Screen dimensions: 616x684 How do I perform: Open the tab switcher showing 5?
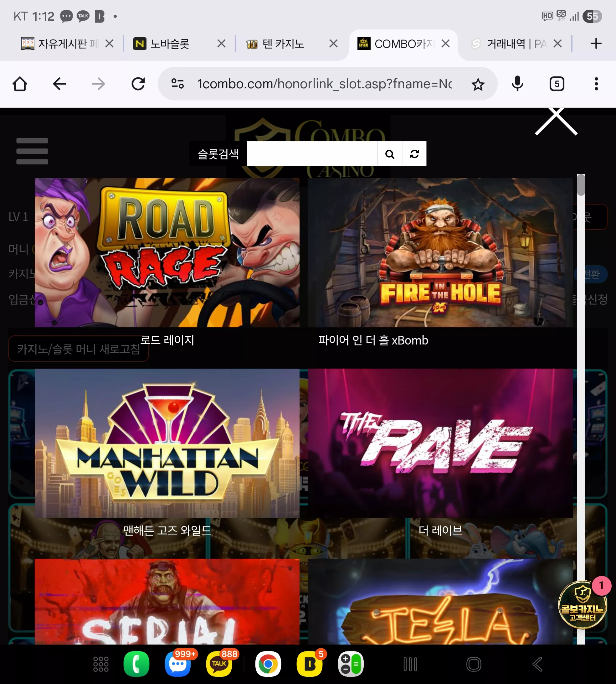(557, 84)
